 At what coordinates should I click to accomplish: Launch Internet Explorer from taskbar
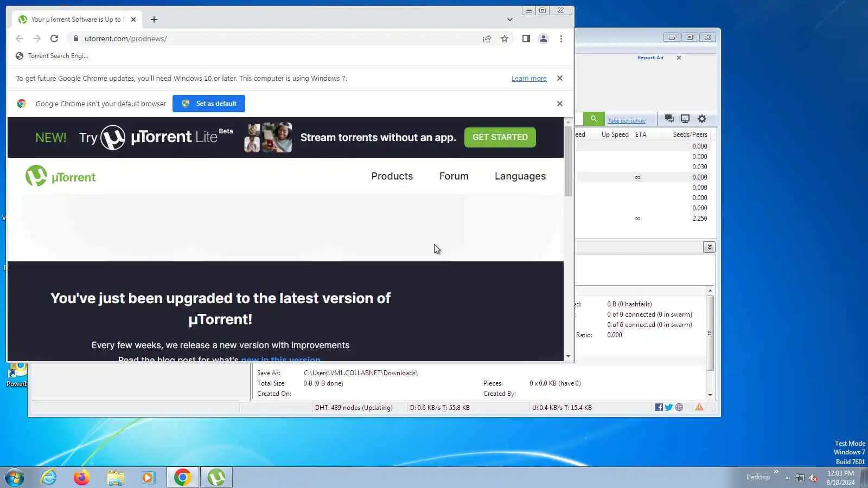tap(49, 478)
